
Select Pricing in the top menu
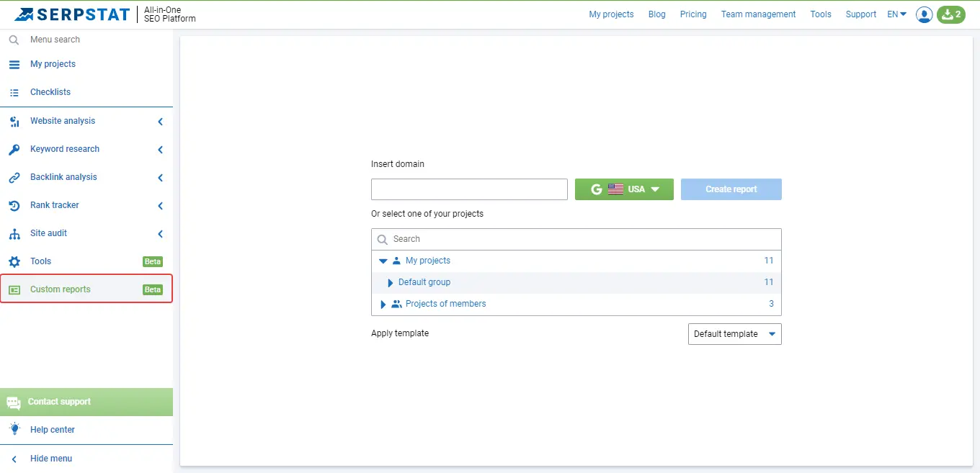pos(692,14)
